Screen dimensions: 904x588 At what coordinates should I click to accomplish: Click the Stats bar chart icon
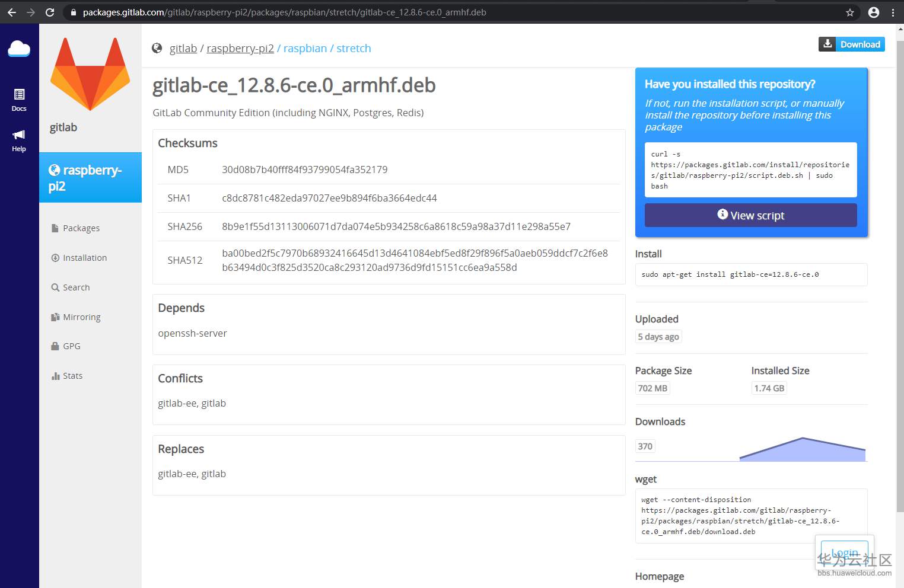pyautogui.click(x=55, y=376)
